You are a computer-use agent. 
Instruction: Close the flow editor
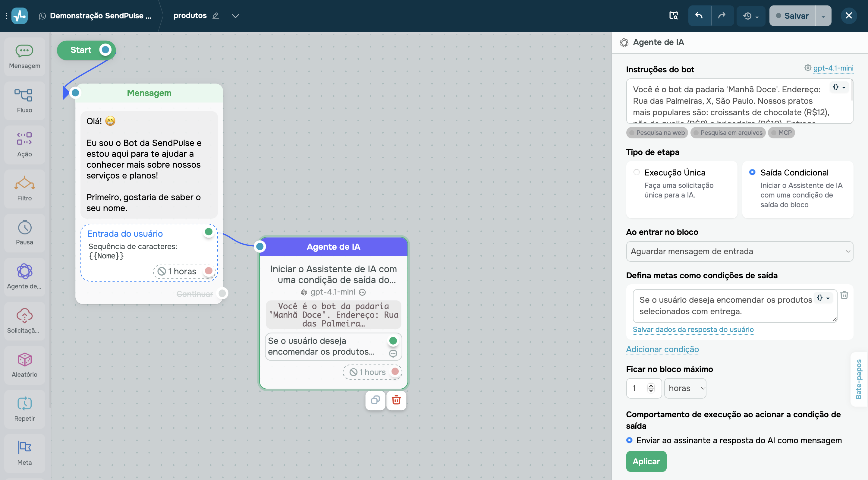point(849,16)
